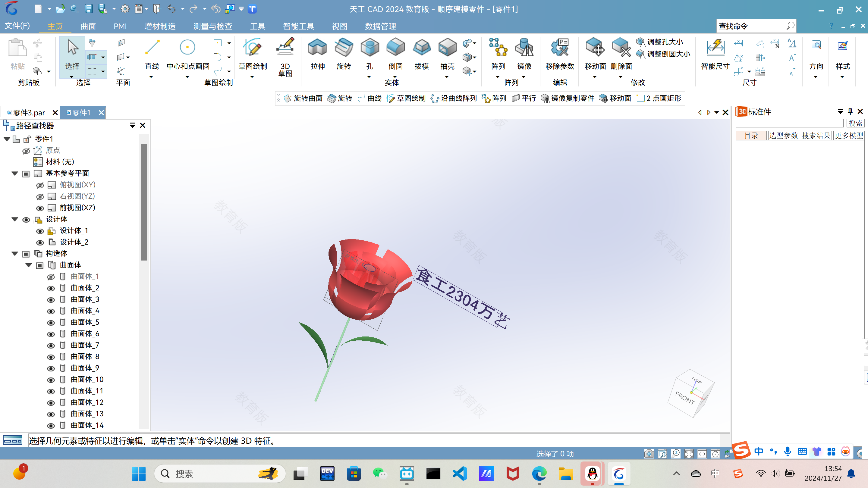The height and width of the screenshot is (488, 868).
Task: Click 镜像复制零件 in quick toolbar
Action: coord(568,98)
